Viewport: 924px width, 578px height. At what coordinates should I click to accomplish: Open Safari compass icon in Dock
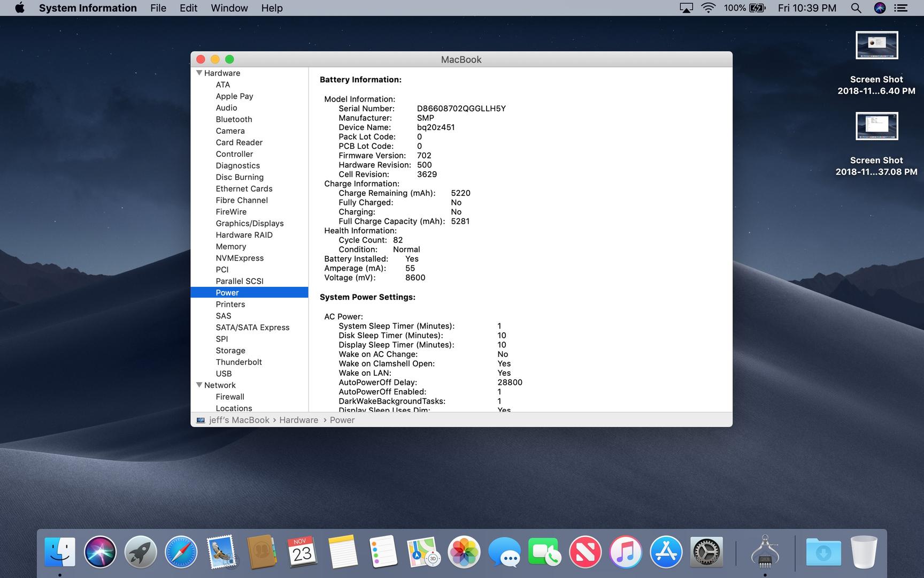tap(181, 552)
